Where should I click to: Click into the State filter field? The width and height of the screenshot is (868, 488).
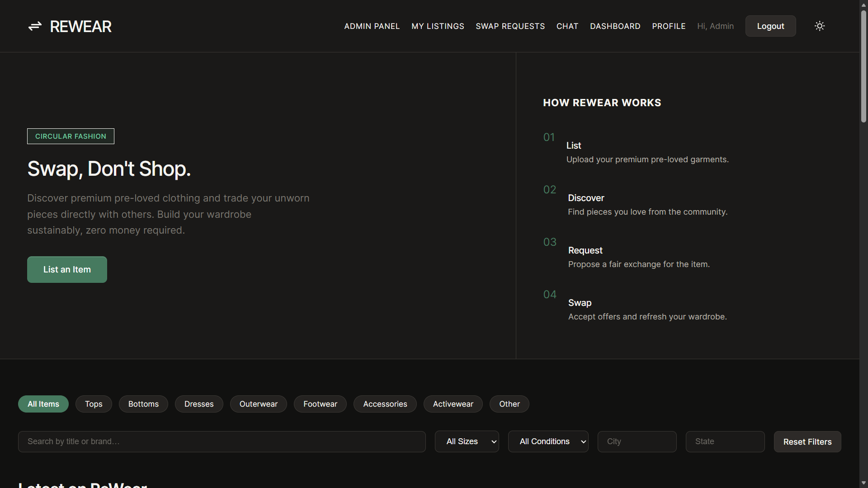click(725, 441)
